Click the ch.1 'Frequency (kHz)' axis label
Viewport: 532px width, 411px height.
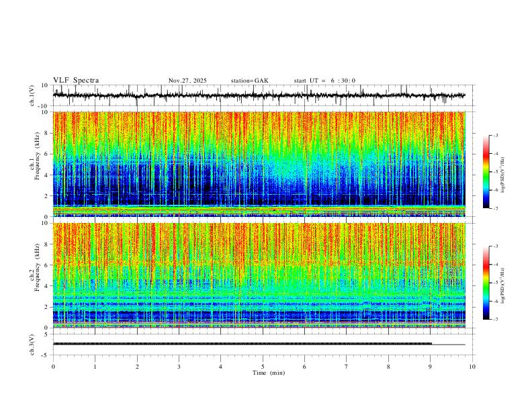click(x=37, y=156)
